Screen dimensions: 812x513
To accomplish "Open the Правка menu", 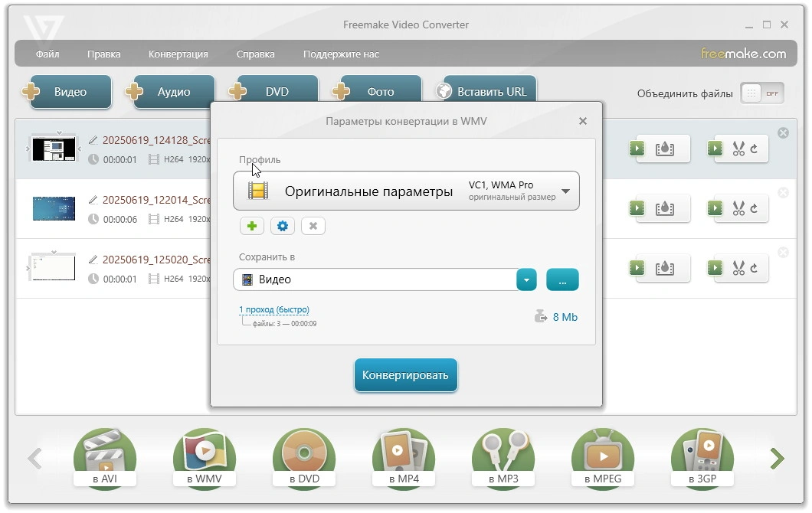I will coord(103,54).
